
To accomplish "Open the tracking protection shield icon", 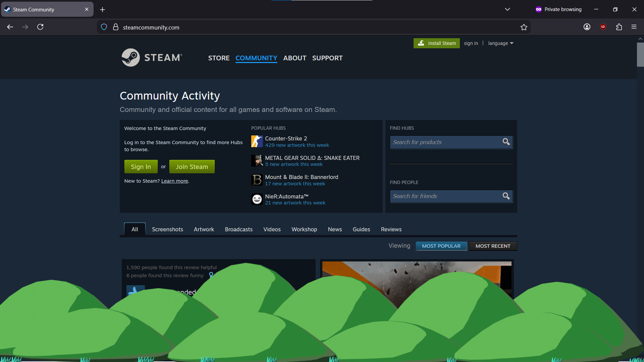I will 104,27.
